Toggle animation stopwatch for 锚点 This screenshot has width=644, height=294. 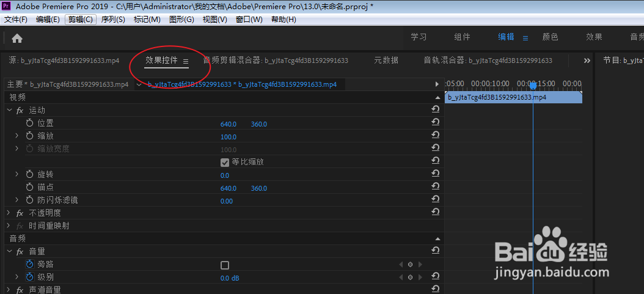[29, 187]
